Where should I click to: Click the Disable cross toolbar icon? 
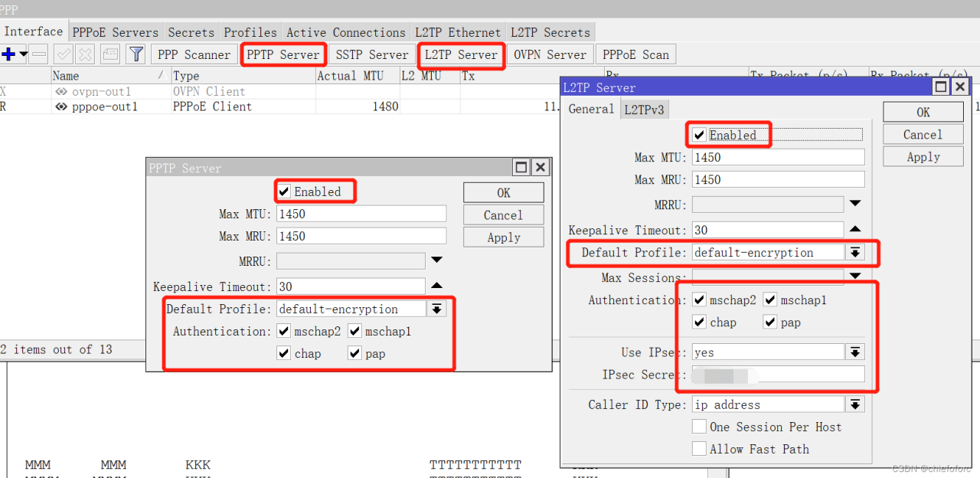(x=85, y=54)
